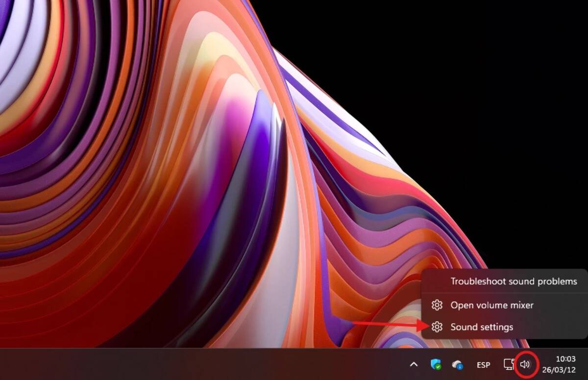This screenshot has width=588, height=380.
Task: Click the green checkmark badge on the shield
Action: point(438,367)
